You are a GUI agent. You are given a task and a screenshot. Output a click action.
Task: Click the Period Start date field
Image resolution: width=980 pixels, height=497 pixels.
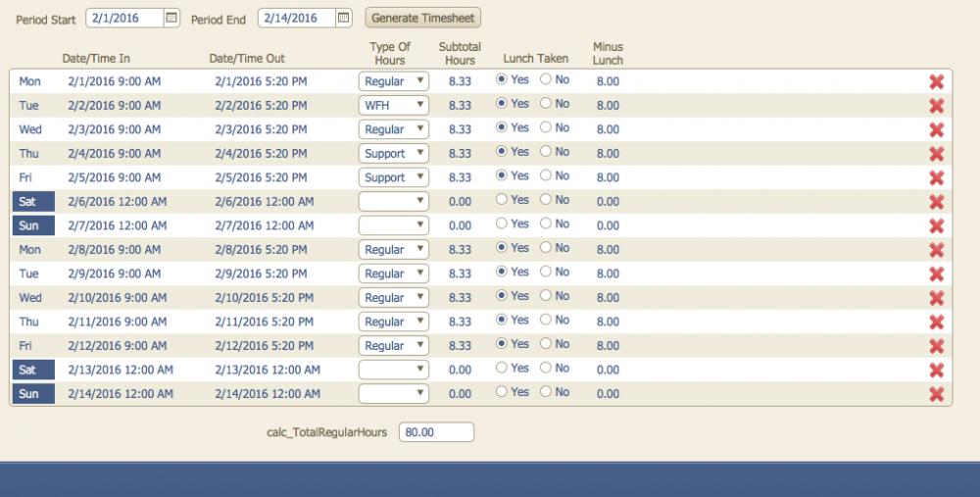(x=123, y=18)
